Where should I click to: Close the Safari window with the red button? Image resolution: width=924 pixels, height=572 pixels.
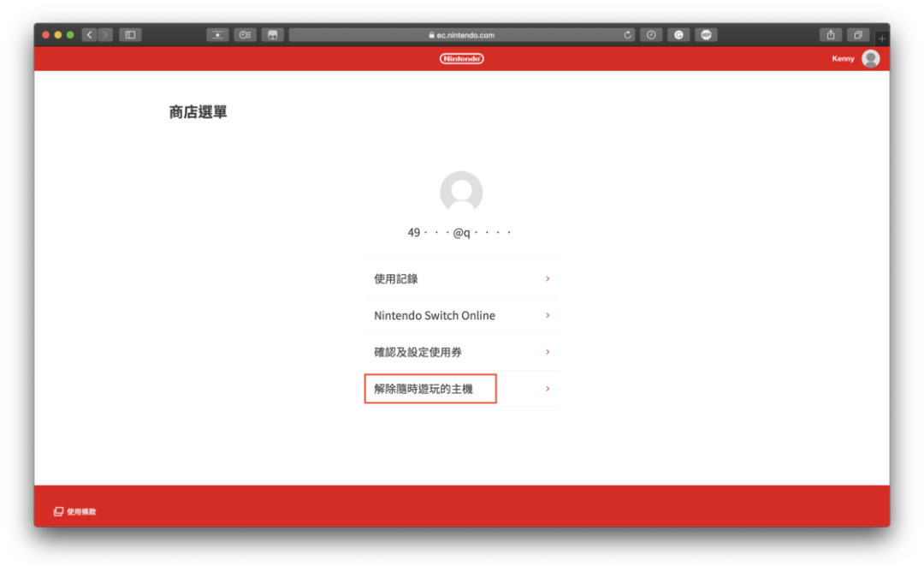(x=46, y=35)
